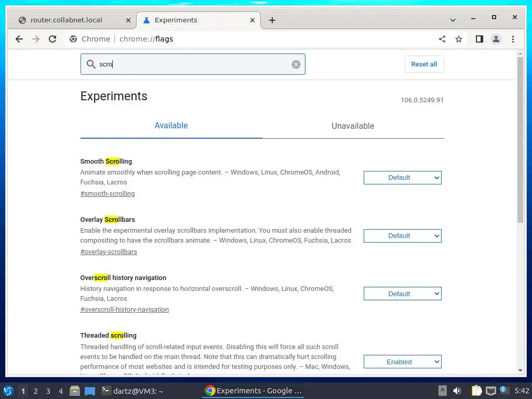The height and width of the screenshot is (399, 532).
Task: Open Overlay Scrollbars dropdown
Action: tap(403, 236)
